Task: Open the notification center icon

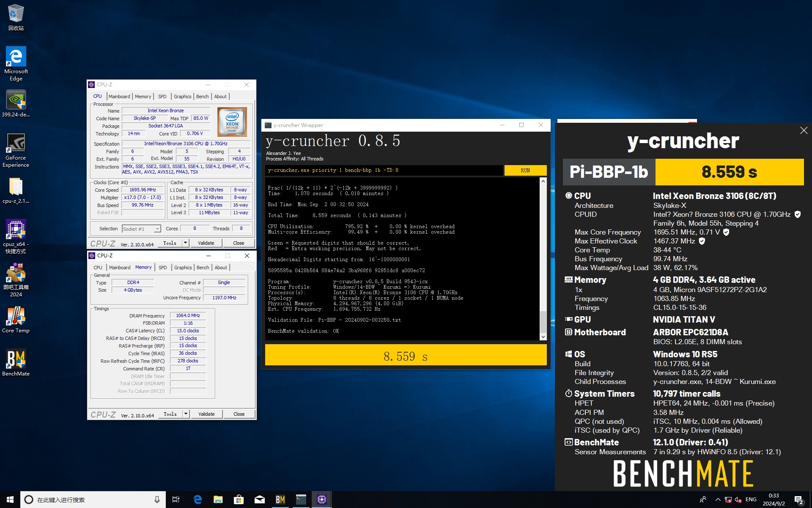Action: click(x=798, y=500)
